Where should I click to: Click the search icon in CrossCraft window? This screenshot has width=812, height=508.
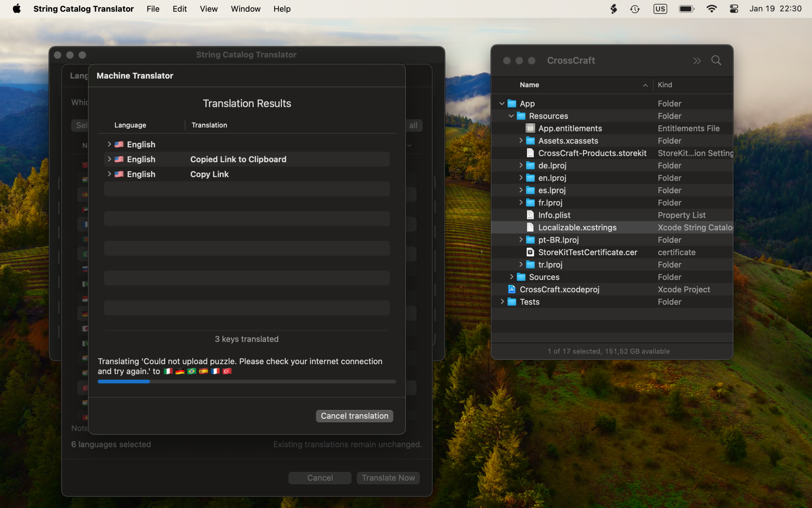(716, 60)
